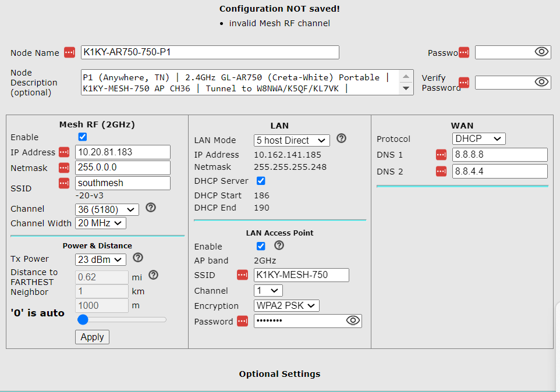Click the Apply button
Viewport: 560px width, 392px height.
tap(91, 337)
